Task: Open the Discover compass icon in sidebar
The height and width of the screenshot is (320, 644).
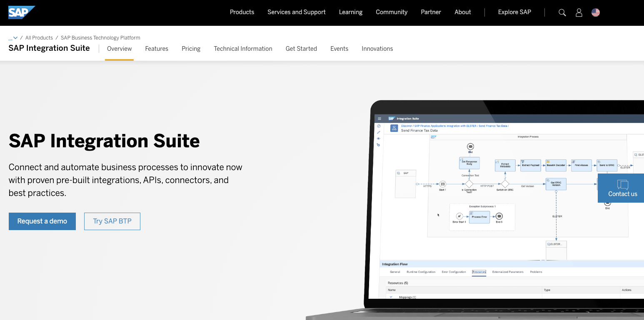Action: [379, 126]
